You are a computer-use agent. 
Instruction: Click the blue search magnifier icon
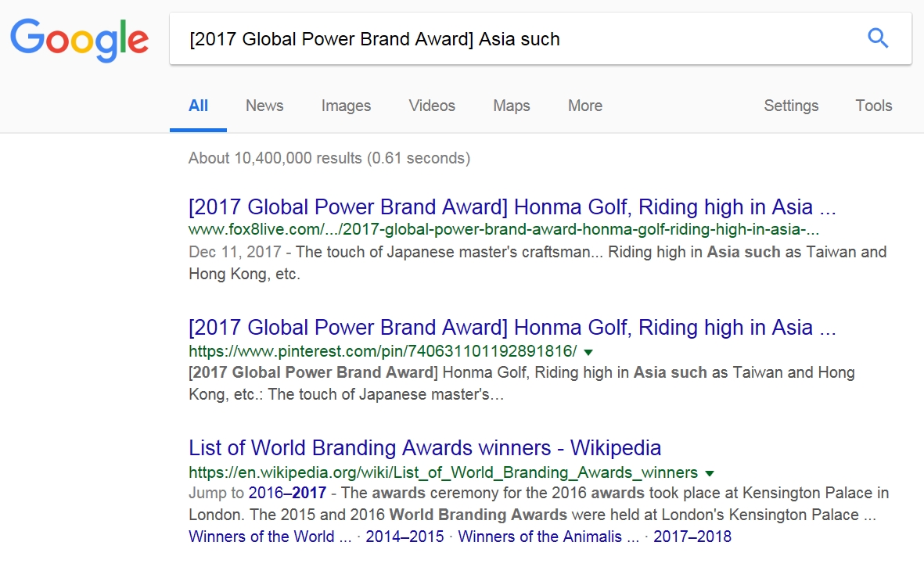point(877,38)
